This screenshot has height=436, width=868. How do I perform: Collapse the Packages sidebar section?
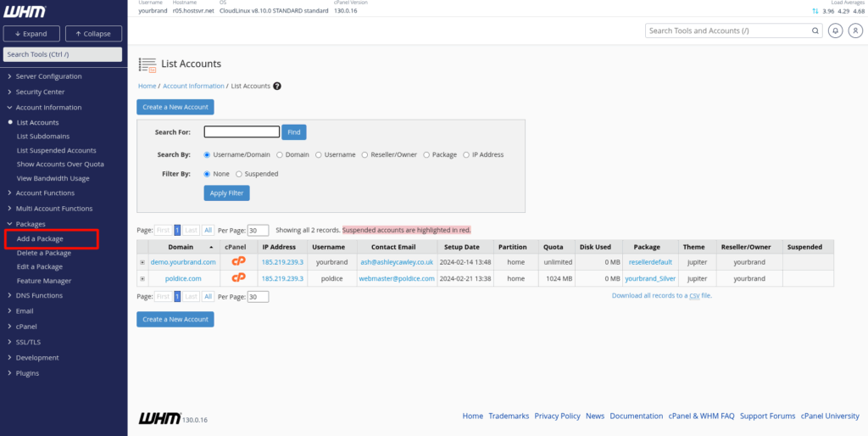30,224
